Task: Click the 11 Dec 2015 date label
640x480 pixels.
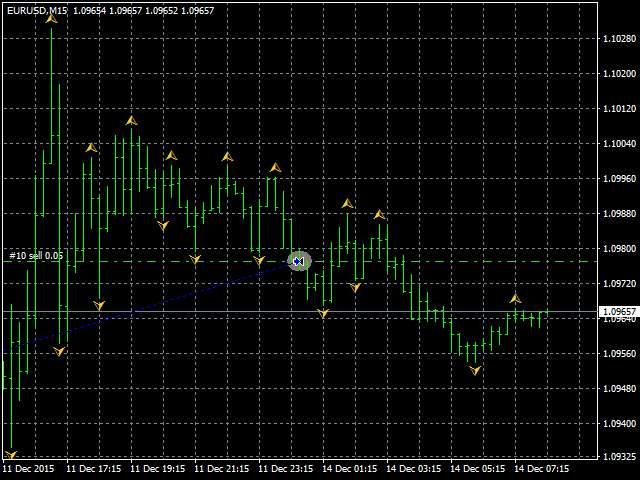Action: pos(28,468)
